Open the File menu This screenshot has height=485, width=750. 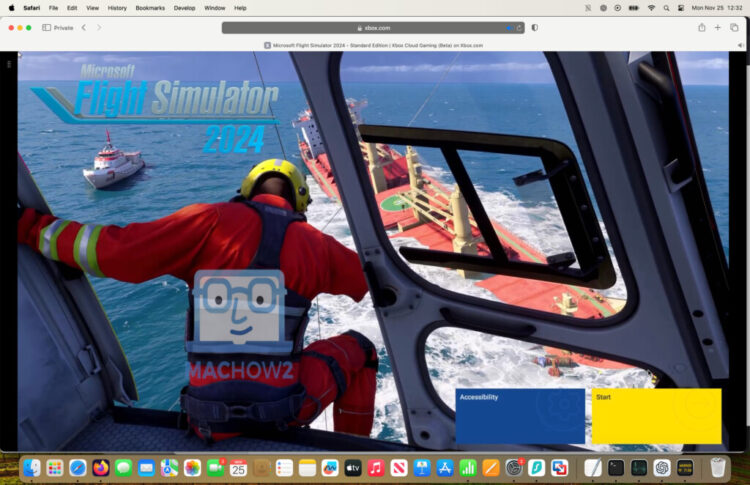[x=54, y=8]
